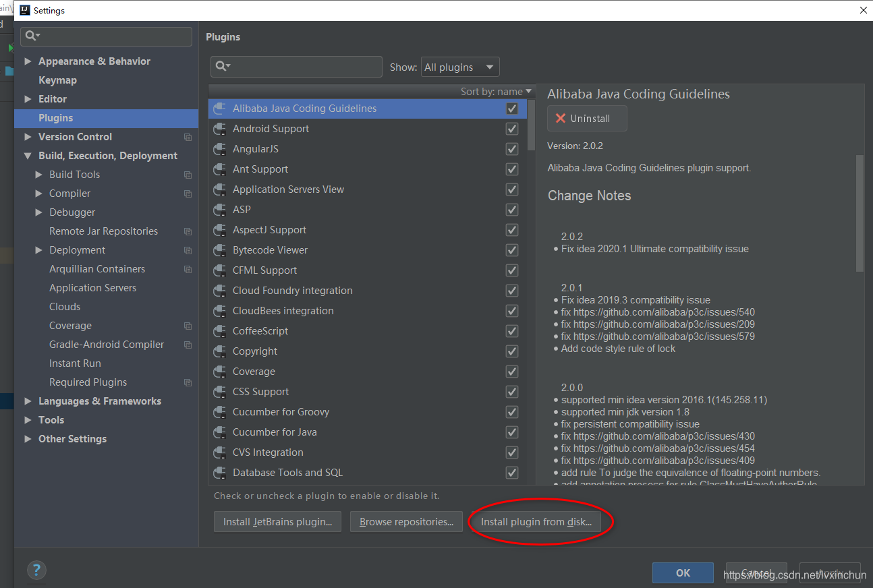Disable the Bytecode Viewer plugin checkbox

(512, 250)
